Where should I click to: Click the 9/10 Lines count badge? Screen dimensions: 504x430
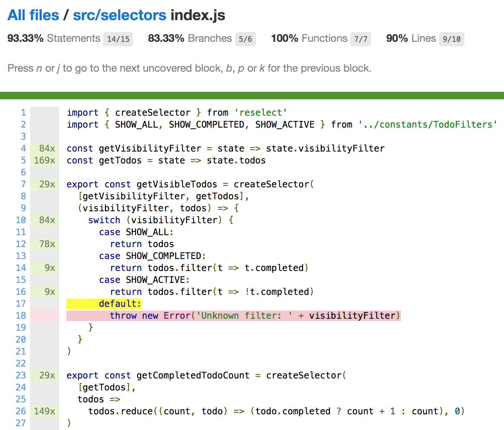451,39
